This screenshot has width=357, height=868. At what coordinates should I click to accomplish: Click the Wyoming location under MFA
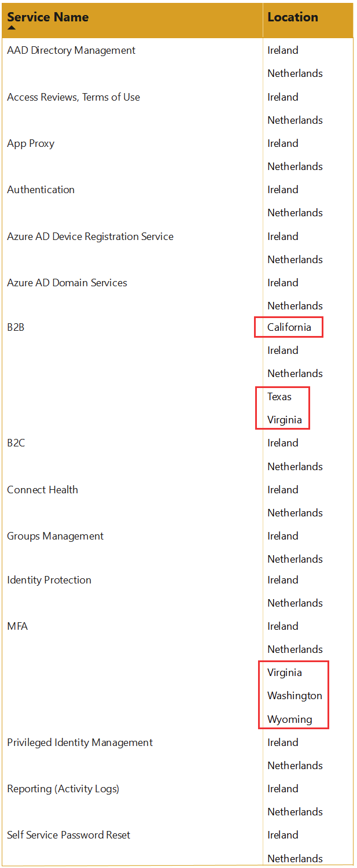[289, 719]
